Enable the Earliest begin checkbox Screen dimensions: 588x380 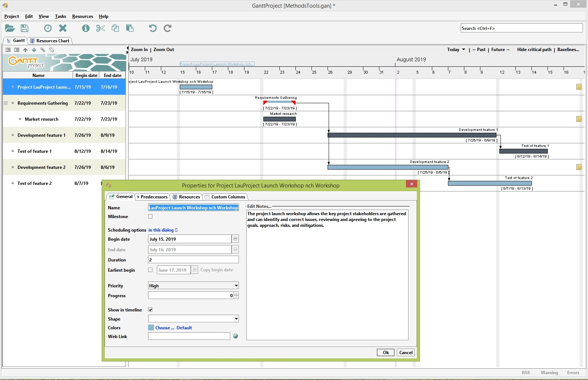150,270
